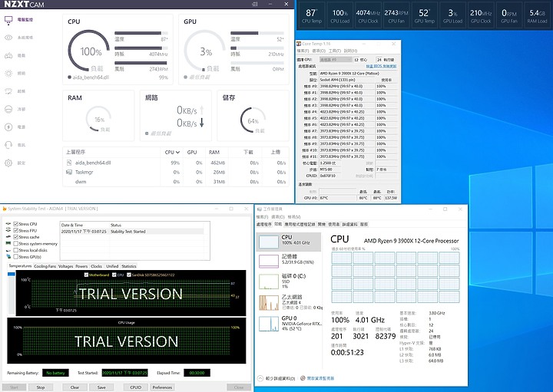The image size is (553, 392).
Task: Click the Stress CPU chip icon in AIDA64
Action: pyautogui.click(x=8, y=224)
